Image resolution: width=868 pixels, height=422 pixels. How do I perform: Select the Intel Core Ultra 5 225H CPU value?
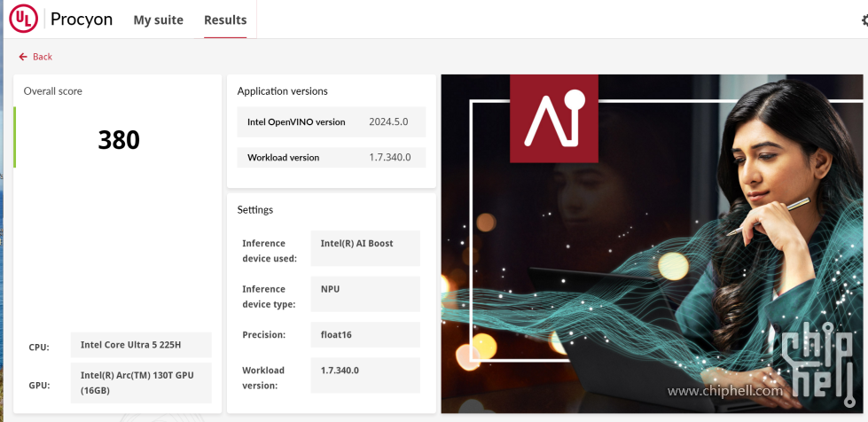tap(141, 345)
